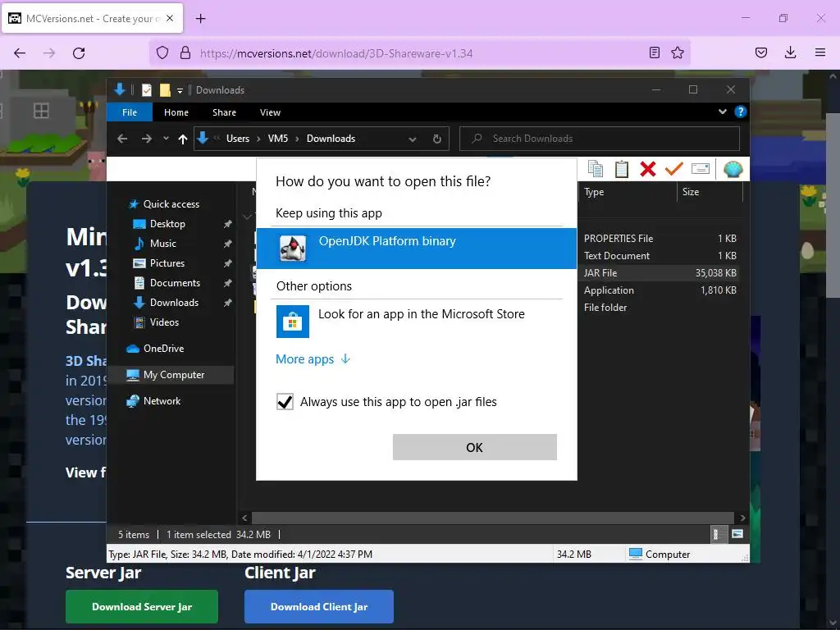Go forward in Explorer navigation
Image resolution: width=840 pixels, height=630 pixels.
[146, 139]
